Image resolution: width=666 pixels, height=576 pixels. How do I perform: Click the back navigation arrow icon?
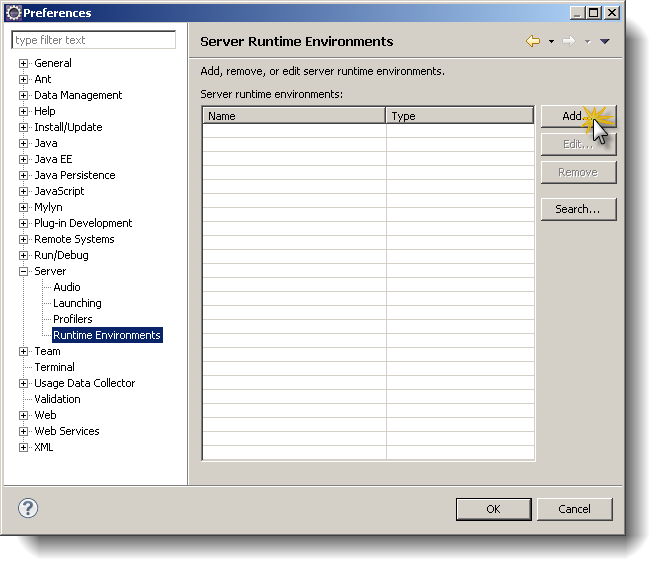(x=533, y=41)
